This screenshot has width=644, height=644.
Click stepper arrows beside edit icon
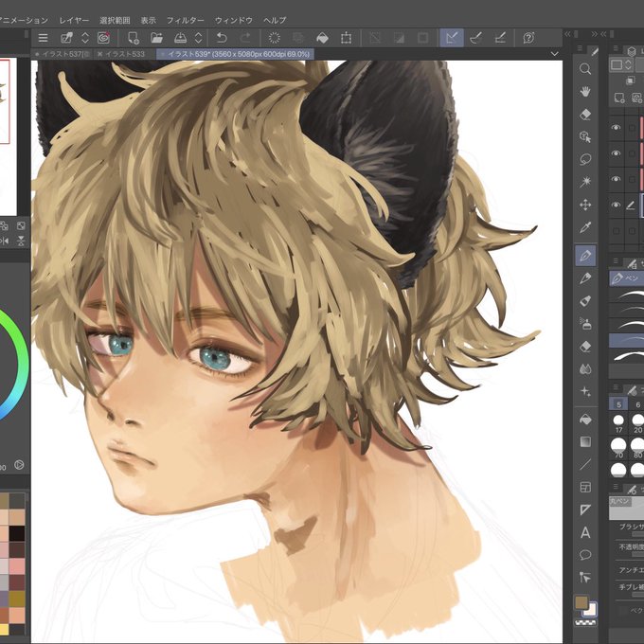click(x=85, y=38)
